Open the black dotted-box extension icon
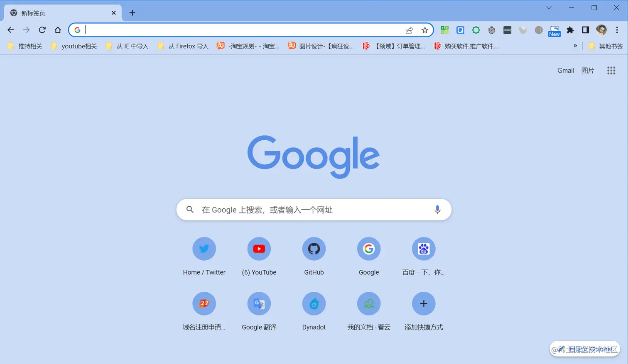This screenshot has height=364, width=628. point(507,30)
